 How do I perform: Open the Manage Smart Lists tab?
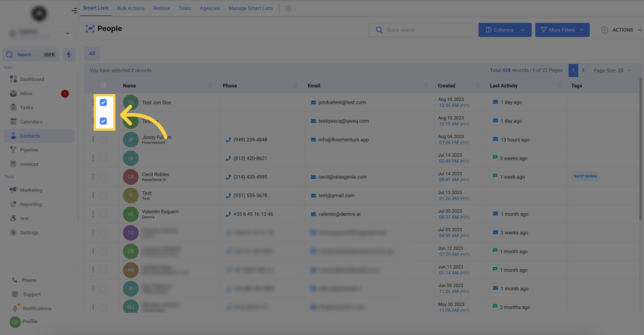click(x=250, y=8)
